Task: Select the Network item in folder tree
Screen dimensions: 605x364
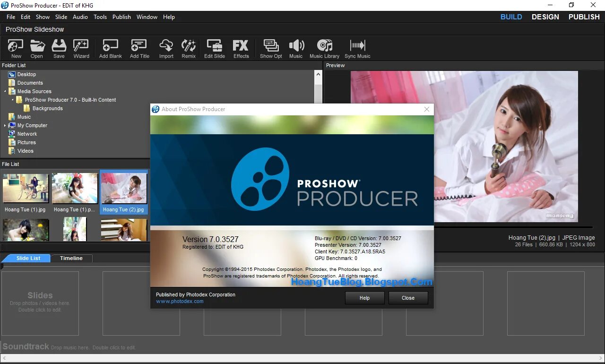Action: pos(27,134)
